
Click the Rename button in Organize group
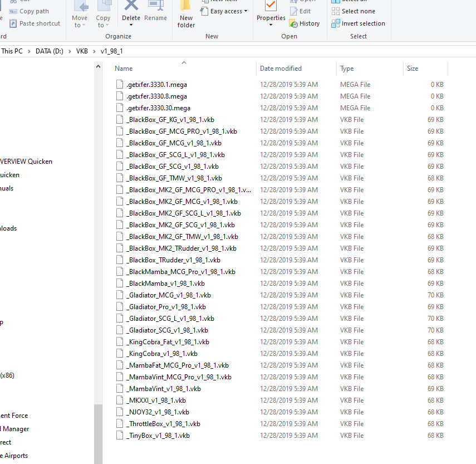coord(155,11)
